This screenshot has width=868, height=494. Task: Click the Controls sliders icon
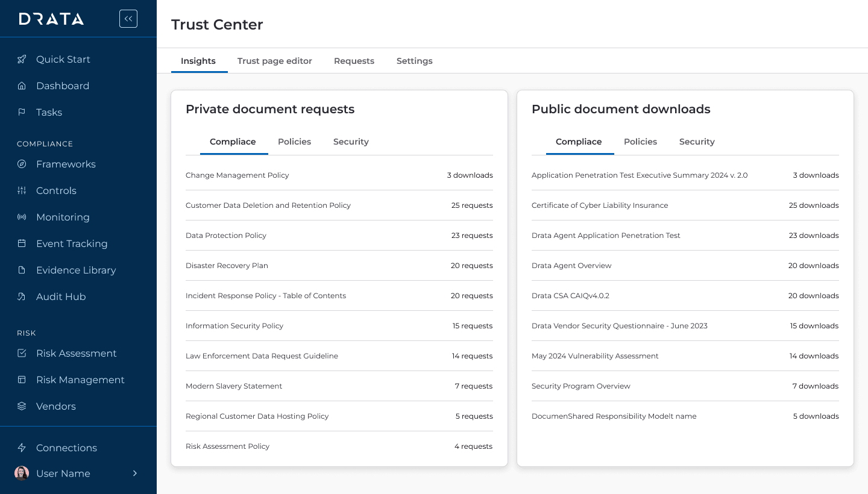(x=22, y=190)
